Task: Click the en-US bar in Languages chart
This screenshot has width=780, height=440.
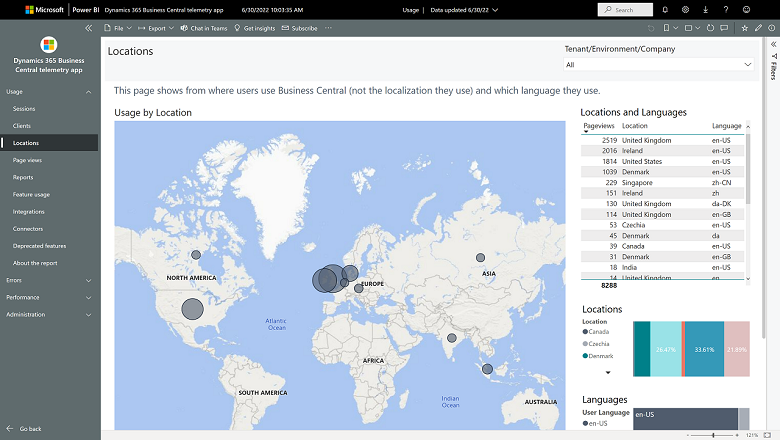Action: point(685,419)
